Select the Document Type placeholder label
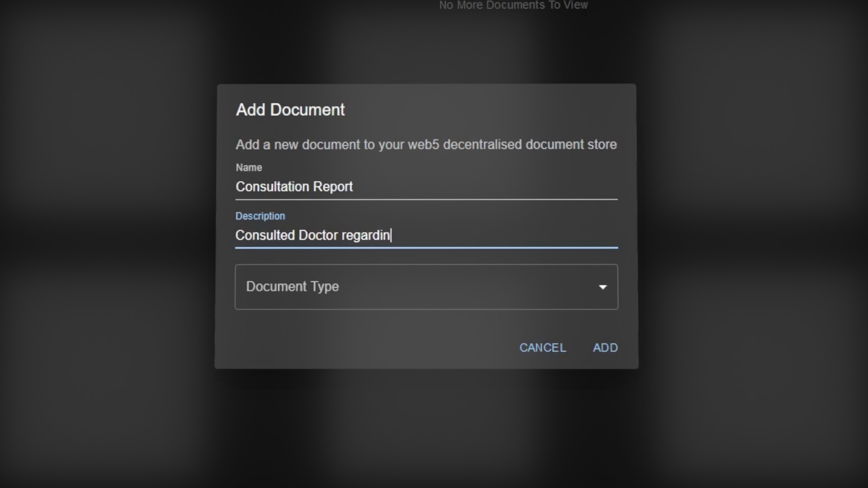This screenshot has width=868, height=488. [x=292, y=286]
